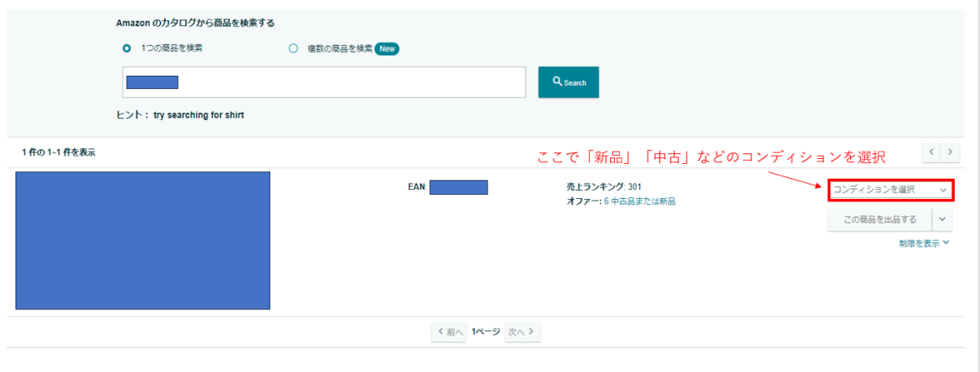Select the 1つの商品を検索 radio button
Viewport: 980px width, 372px height.
[x=127, y=48]
